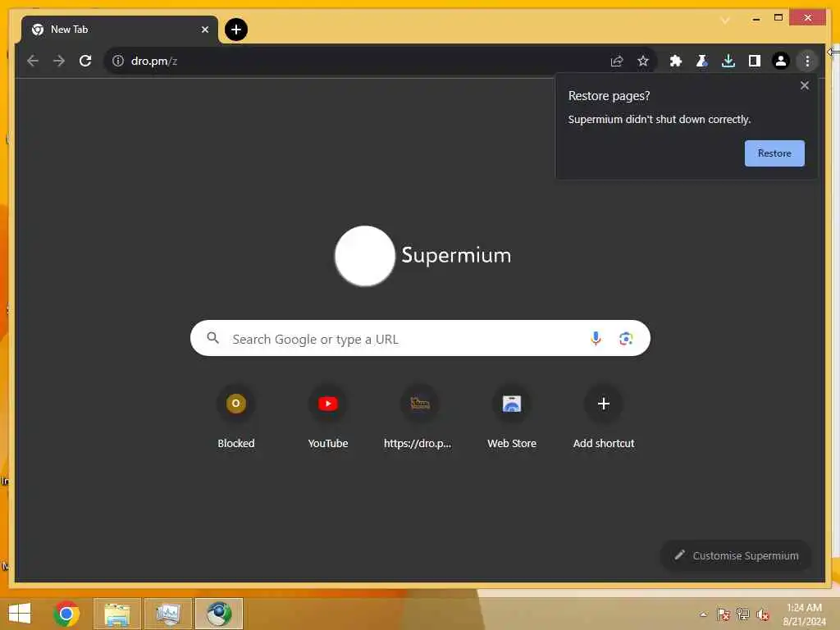Start voice search with microphone icon

point(596,338)
